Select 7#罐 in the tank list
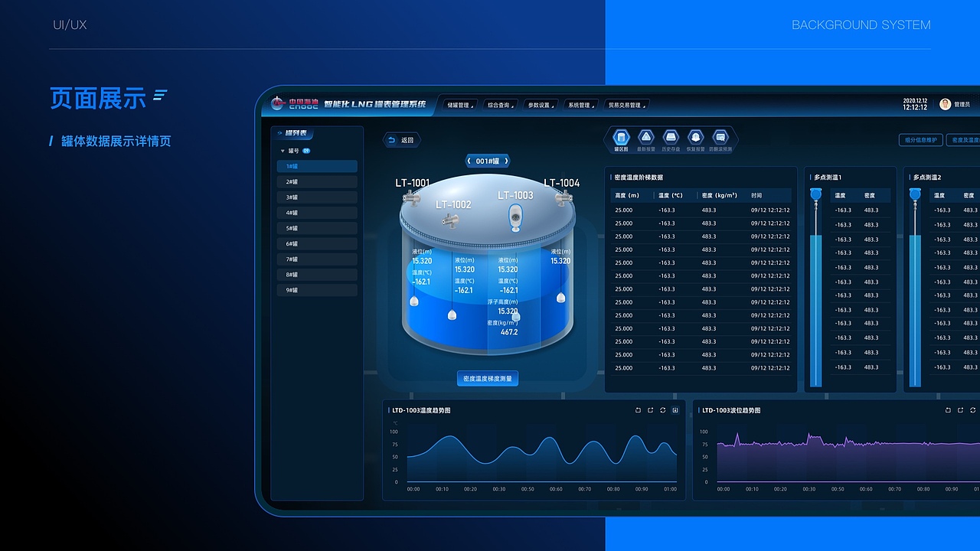 317,259
